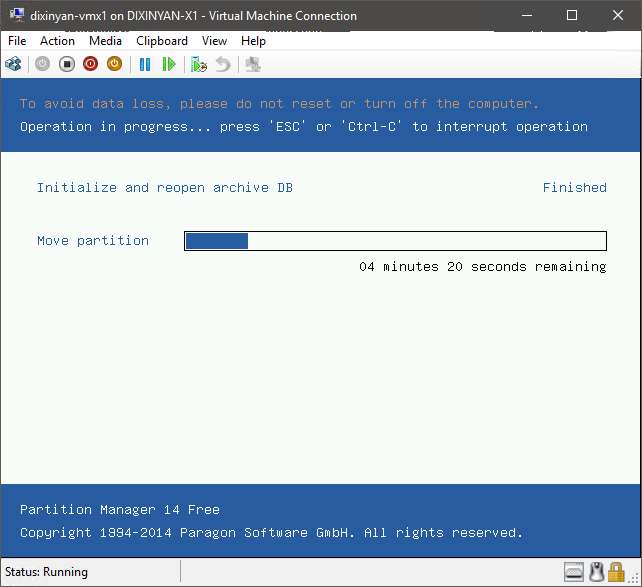Create a checkpoint using the toolbar icon

[199, 64]
